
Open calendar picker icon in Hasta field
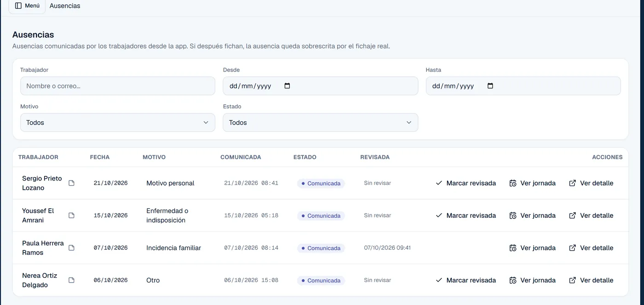coord(490,86)
